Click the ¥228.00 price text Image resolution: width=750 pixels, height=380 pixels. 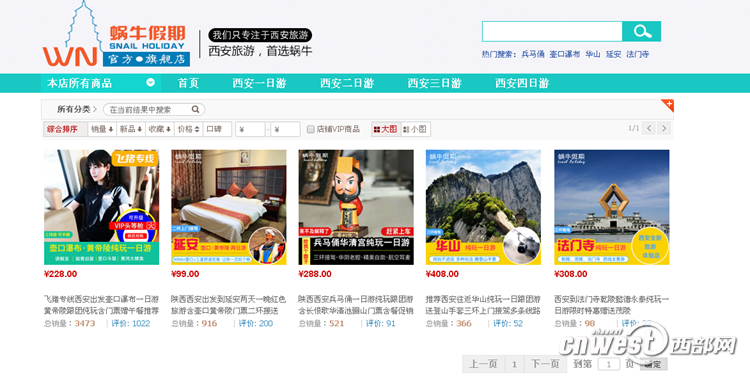[x=60, y=274]
